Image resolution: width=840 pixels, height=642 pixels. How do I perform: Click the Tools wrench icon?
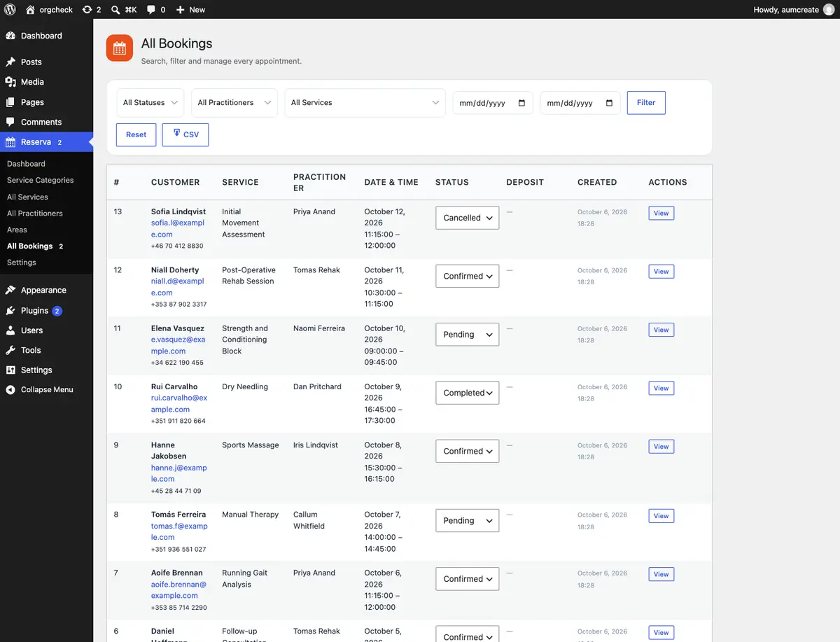click(10, 350)
